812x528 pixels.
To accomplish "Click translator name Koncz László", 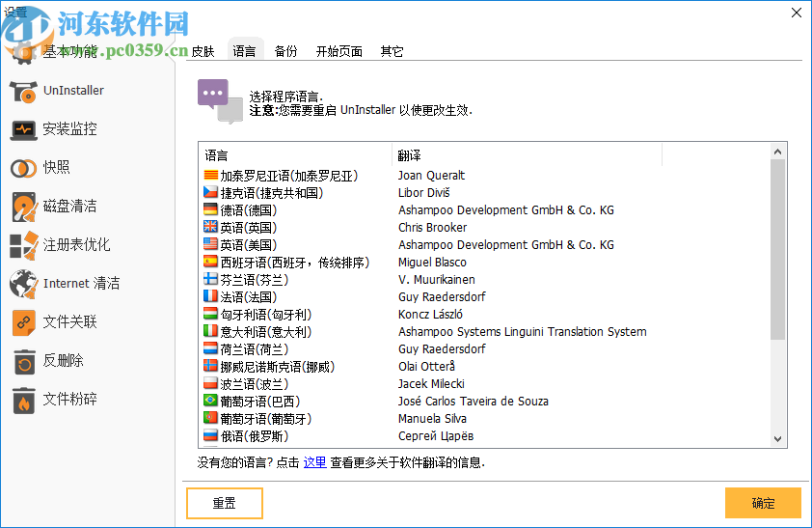I will (x=430, y=314).
